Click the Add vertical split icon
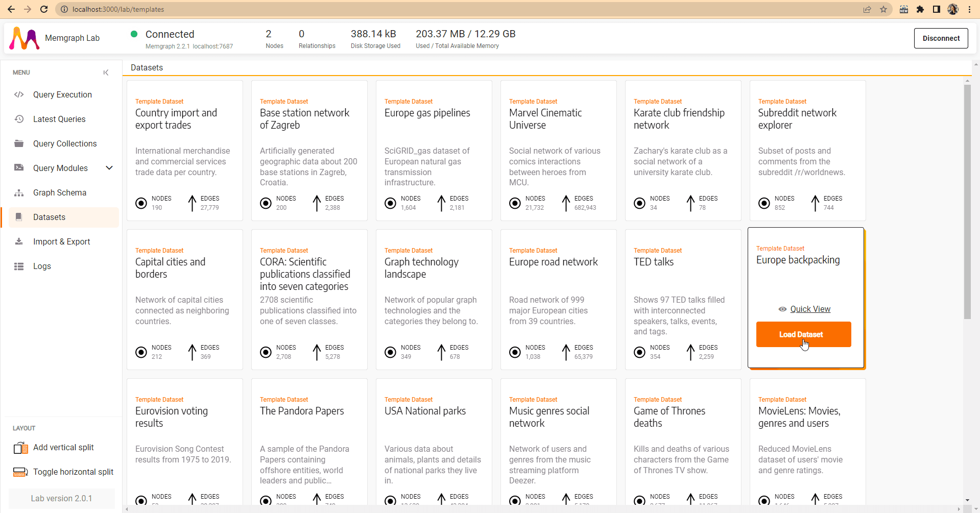 (x=20, y=448)
